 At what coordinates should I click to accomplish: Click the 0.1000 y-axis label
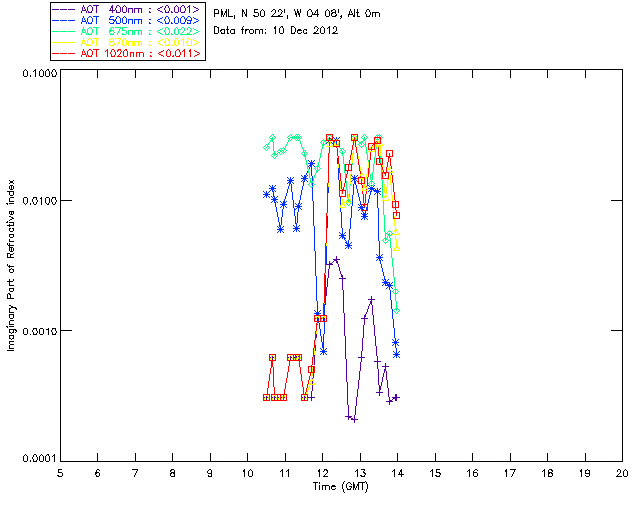[40, 73]
